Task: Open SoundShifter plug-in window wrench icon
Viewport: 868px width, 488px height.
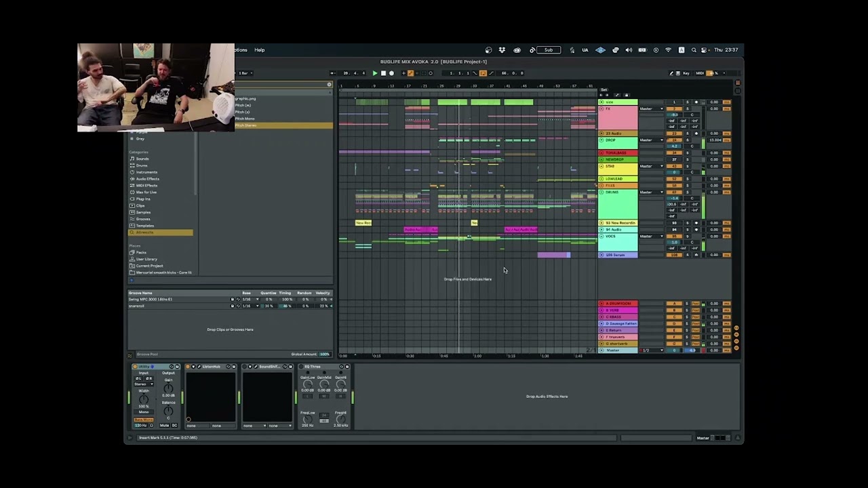Action: pos(256,367)
